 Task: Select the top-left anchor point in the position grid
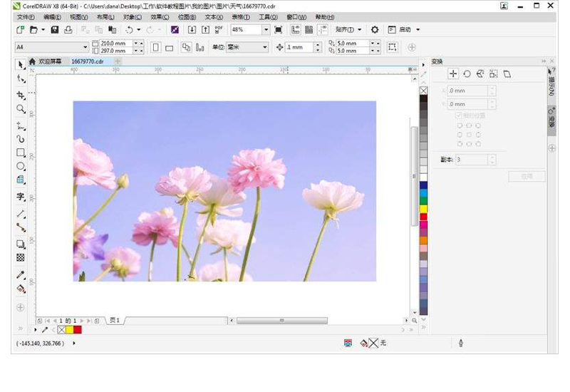click(x=460, y=125)
